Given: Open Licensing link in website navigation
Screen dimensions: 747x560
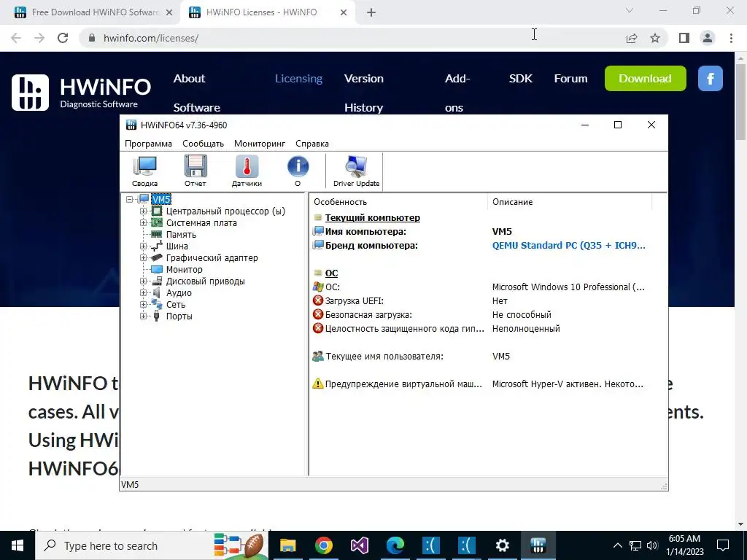Looking at the screenshot, I should click(x=298, y=79).
